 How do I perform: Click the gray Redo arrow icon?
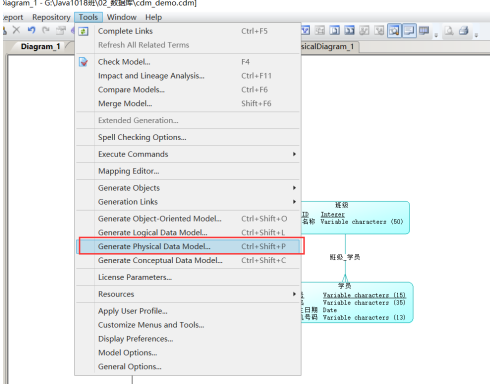(46, 30)
